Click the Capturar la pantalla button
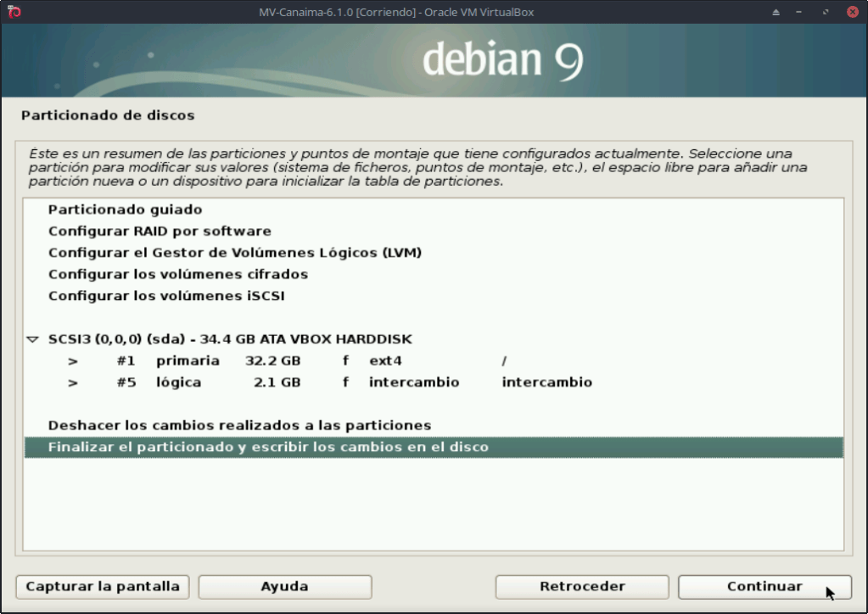 [103, 586]
